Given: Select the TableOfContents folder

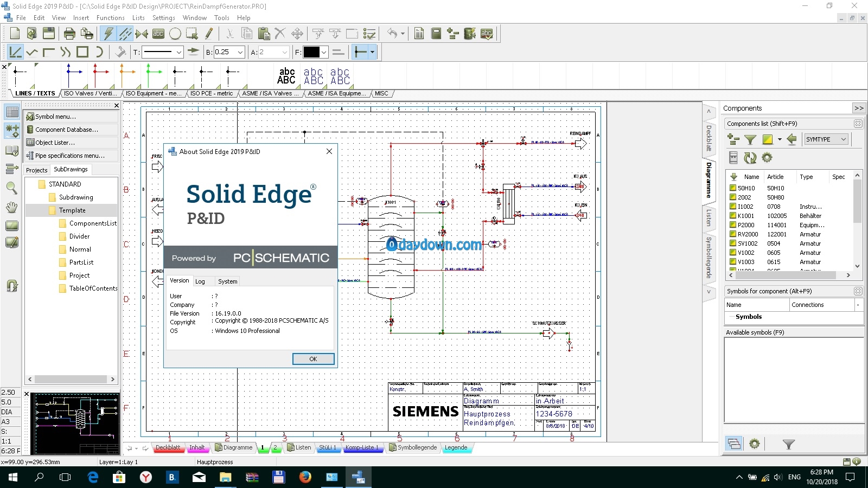Looking at the screenshot, I should click(93, 288).
